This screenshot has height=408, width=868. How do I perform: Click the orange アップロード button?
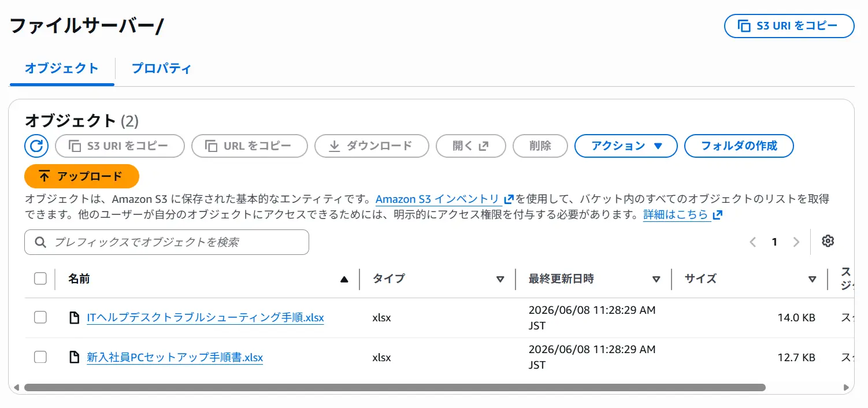point(81,176)
